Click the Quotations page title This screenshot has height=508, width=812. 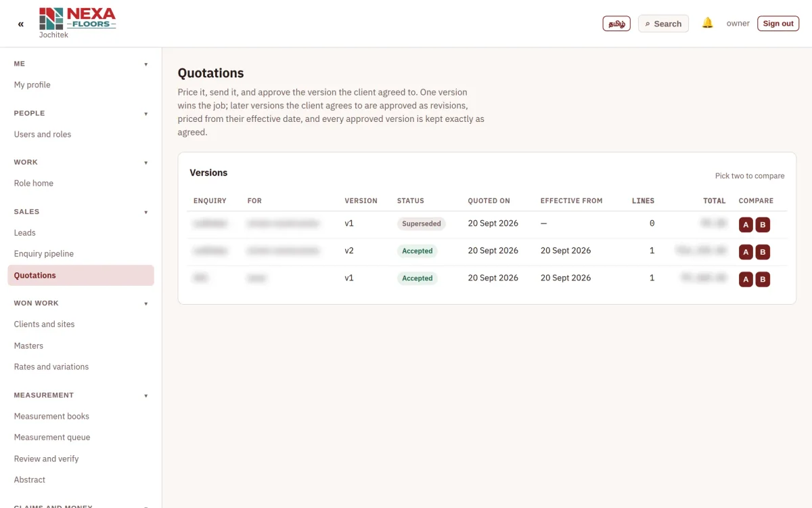210,73
